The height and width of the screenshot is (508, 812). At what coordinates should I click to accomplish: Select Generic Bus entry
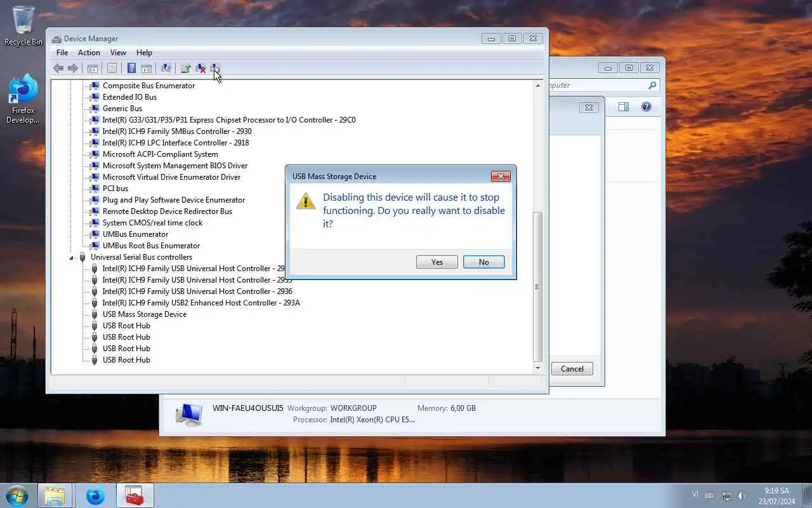(122, 109)
